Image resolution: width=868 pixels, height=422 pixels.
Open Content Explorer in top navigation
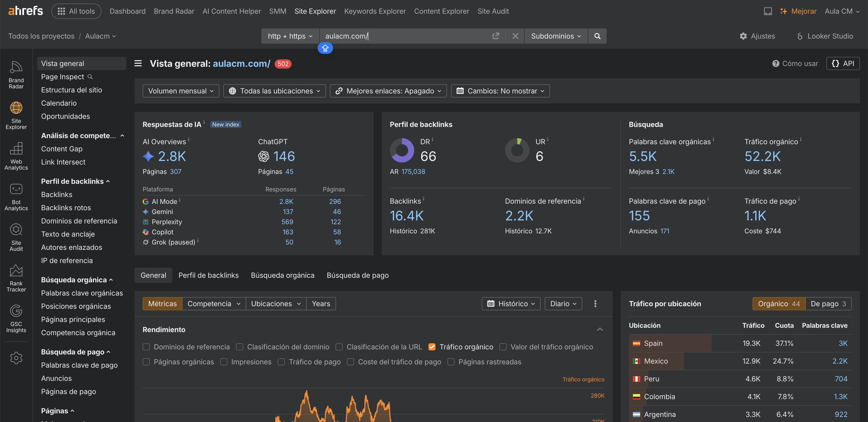click(441, 11)
